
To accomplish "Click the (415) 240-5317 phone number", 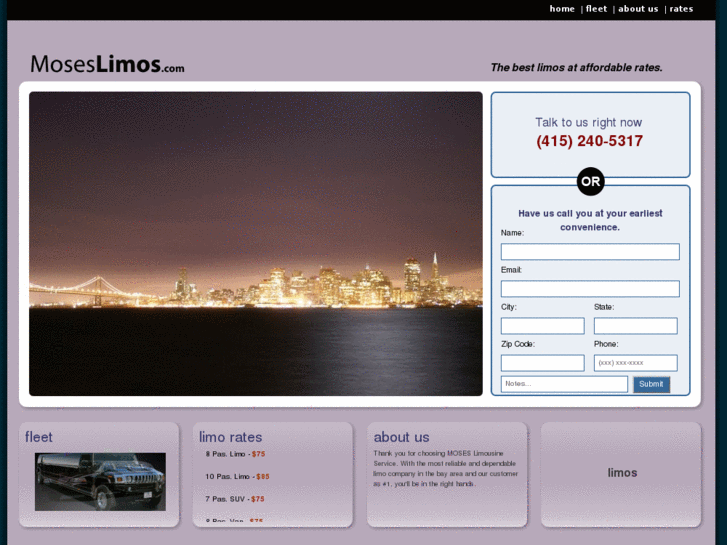I will pos(590,141).
